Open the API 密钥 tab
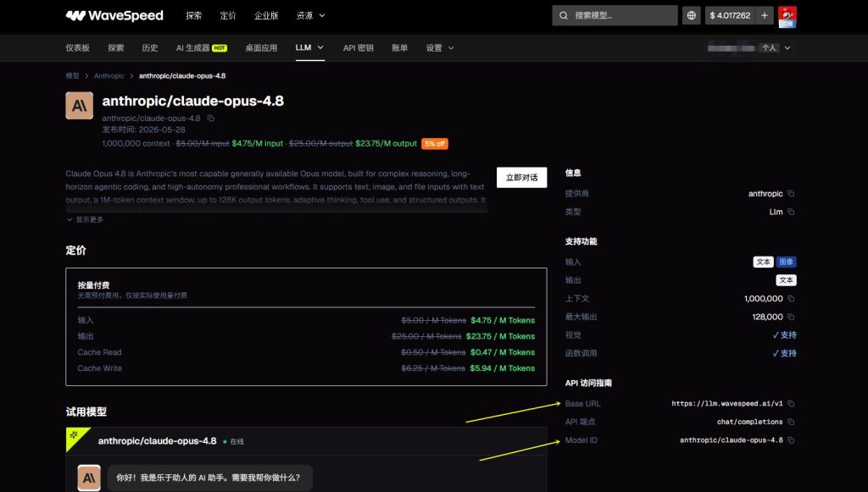 click(x=359, y=48)
